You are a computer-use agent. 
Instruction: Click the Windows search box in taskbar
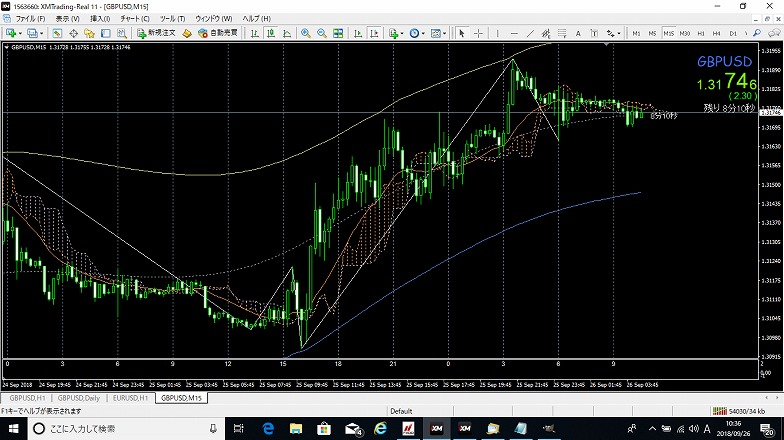(x=120, y=429)
